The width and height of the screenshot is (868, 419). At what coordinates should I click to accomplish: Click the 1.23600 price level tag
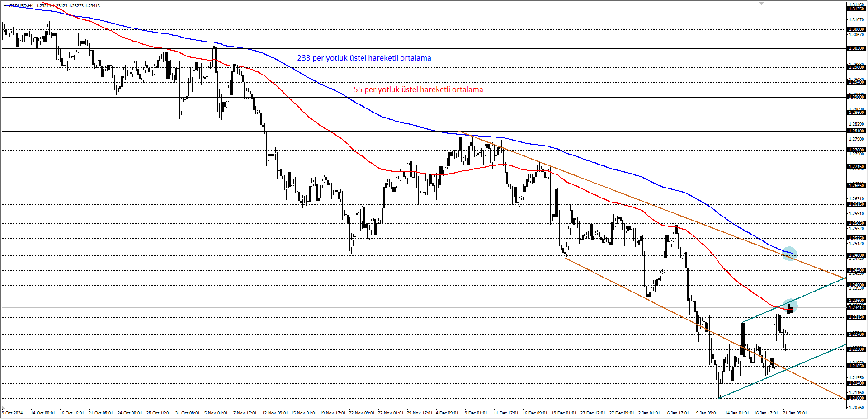coord(856,301)
